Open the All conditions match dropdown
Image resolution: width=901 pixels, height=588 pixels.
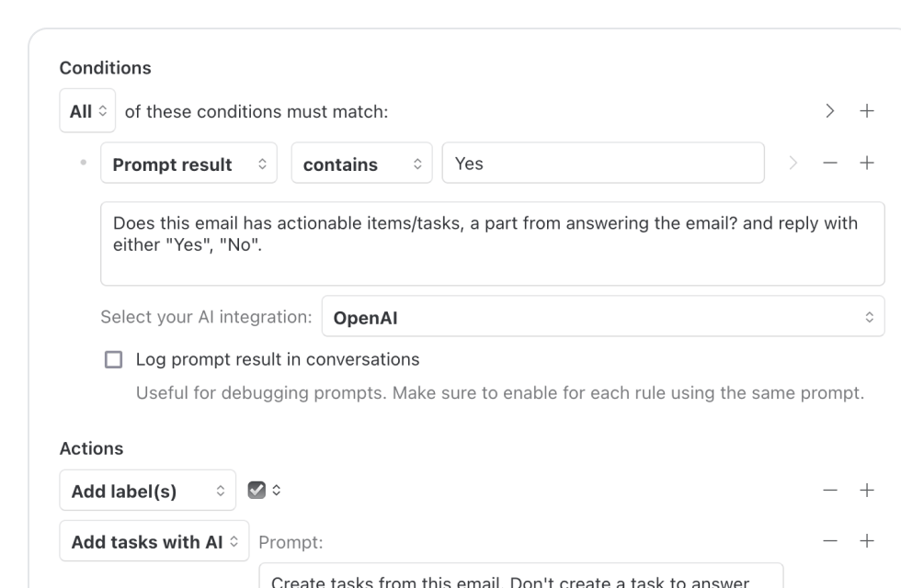pyautogui.click(x=87, y=111)
